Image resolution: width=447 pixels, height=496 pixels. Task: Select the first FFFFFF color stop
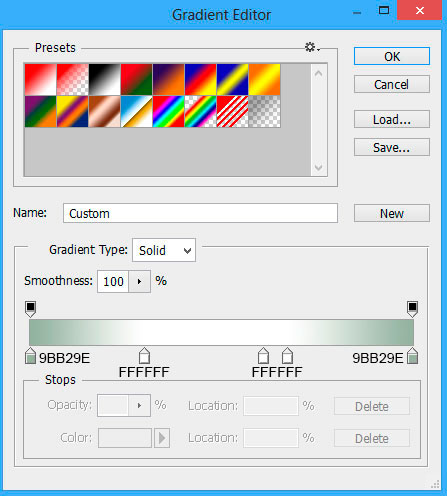click(144, 356)
